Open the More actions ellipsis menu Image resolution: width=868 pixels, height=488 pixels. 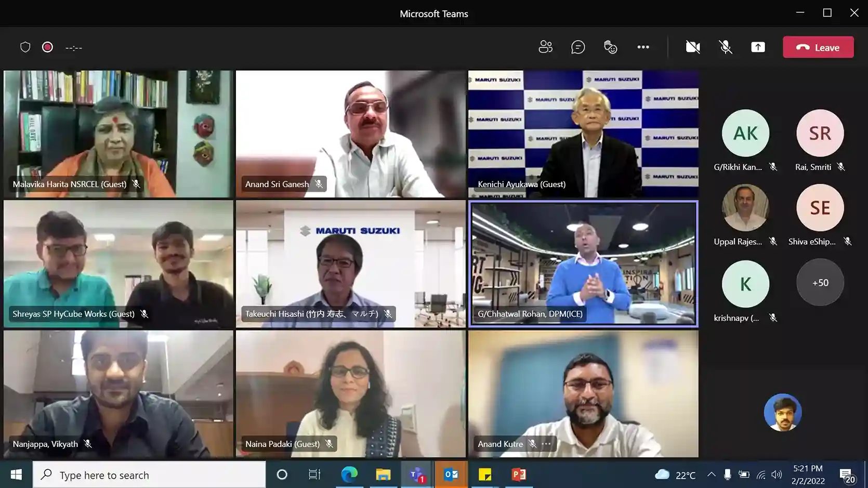click(643, 47)
